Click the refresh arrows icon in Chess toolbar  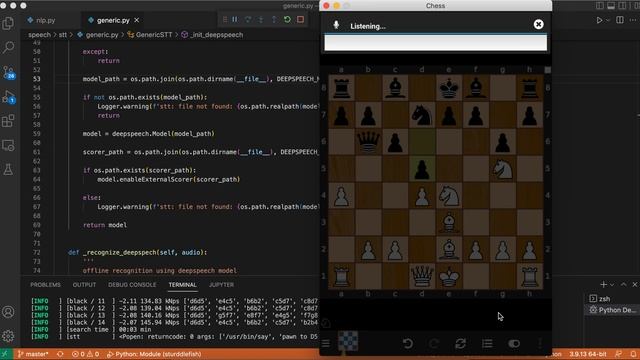pos(460,343)
